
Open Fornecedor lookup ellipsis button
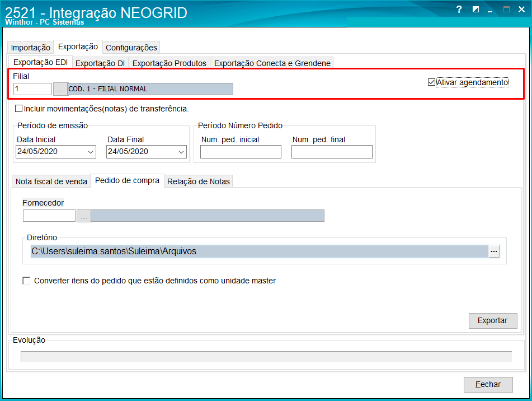[x=84, y=216]
